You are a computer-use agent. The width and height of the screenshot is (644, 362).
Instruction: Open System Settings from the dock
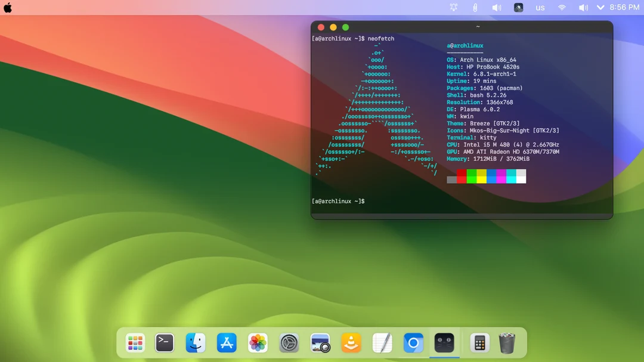pyautogui.click(x=289, y=343)
